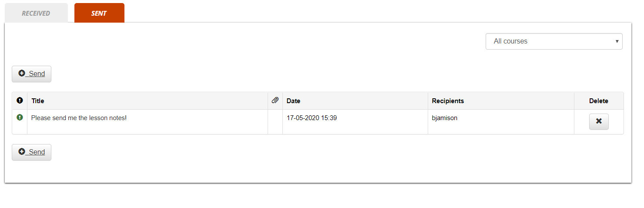Click the green priority icon on the message row

[20, 117]
